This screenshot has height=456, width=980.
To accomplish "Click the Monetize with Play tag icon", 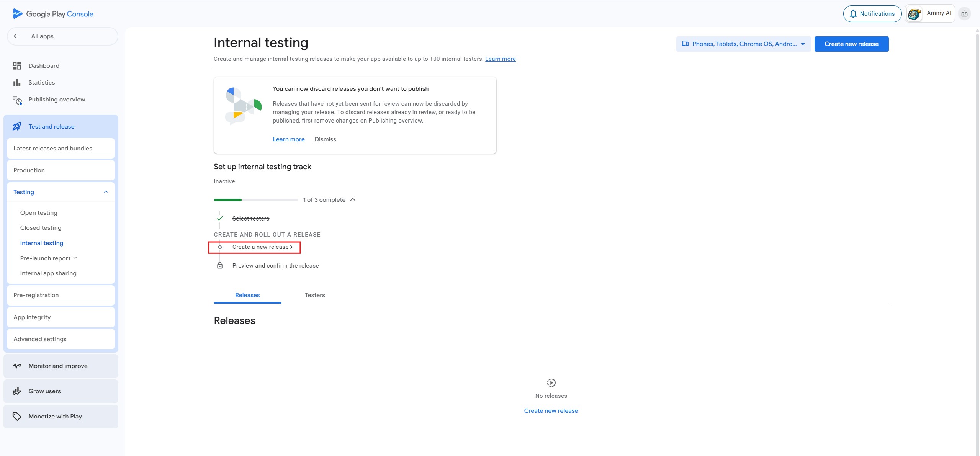I will point(17,417).
